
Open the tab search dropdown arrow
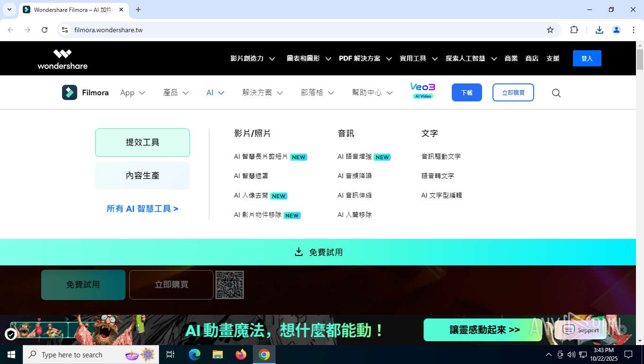(x=9, y=9)
